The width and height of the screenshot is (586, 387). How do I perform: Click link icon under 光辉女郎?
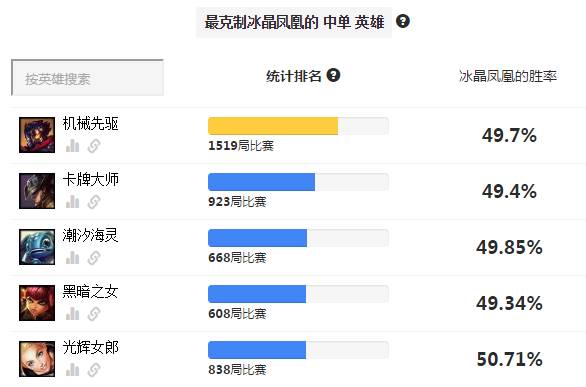point(94,370)
